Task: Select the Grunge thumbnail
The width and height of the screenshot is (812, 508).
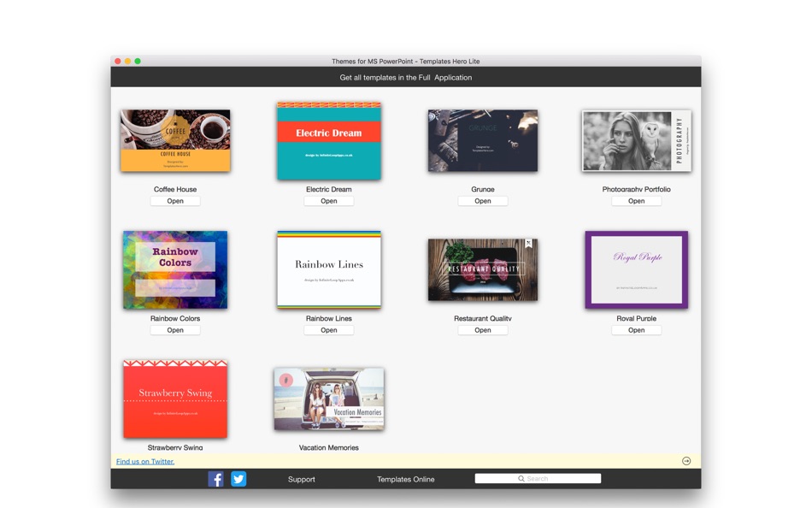Action: [483, 140]
